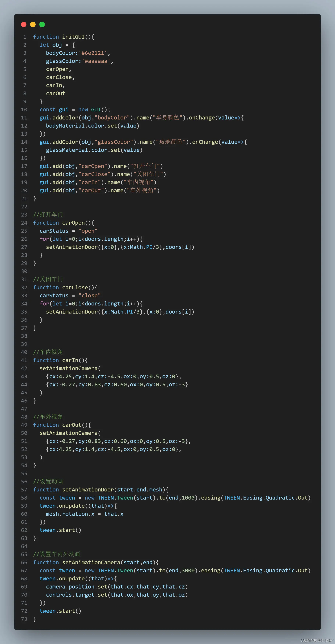
Task: Click the text 'function initGUI(){'
Action: tap(64, 37)
